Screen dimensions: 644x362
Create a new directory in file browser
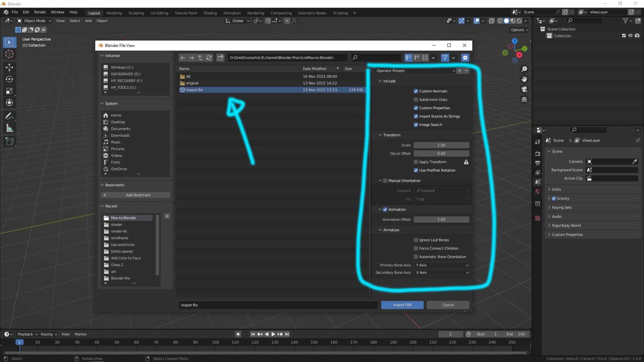click(220, 58)
